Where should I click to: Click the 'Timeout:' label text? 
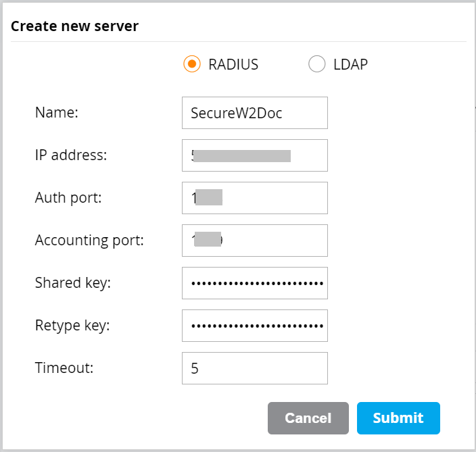65,368
